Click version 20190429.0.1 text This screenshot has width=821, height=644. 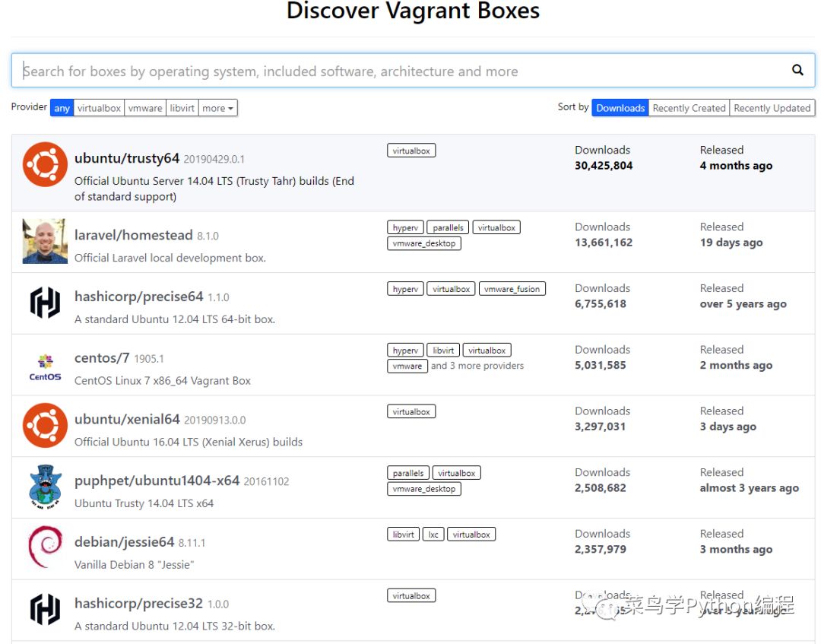214,159
